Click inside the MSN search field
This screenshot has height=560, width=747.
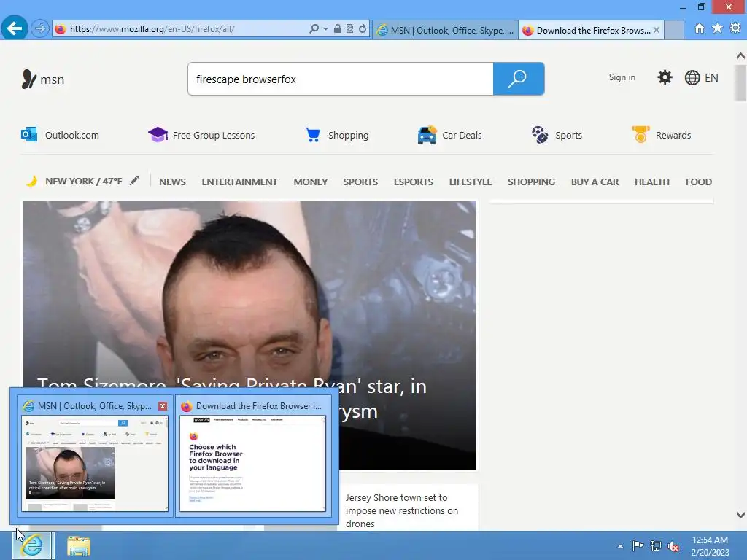click(x=341, y=79)
